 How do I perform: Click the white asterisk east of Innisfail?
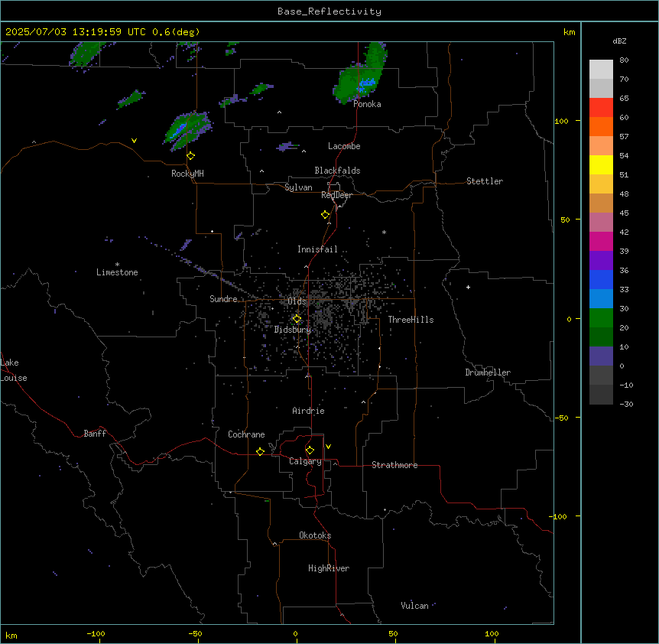click(x=384, y=232)
